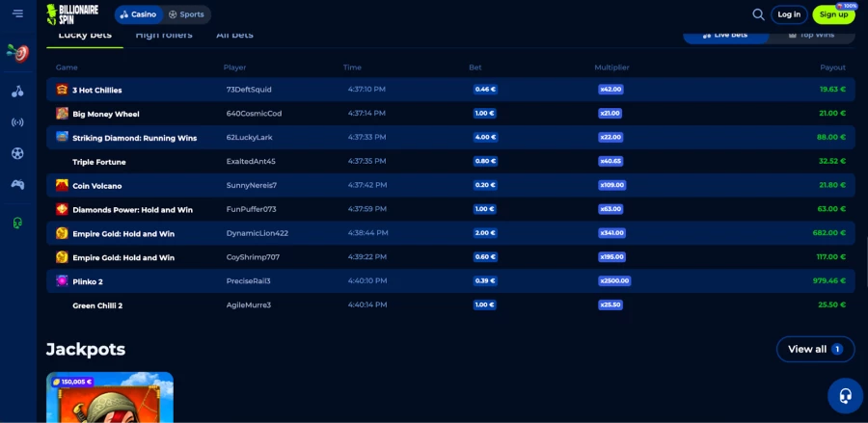Click the Jackpots heading
This screenshot has height=423, width=868.
pyautogui.click(x=86, y=350)
